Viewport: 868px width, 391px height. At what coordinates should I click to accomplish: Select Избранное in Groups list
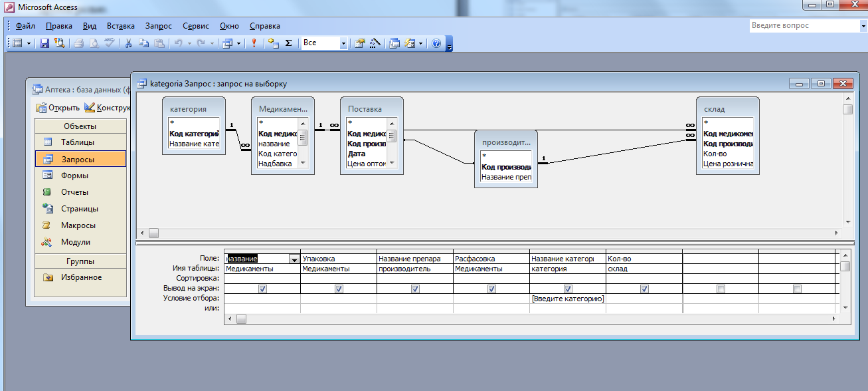coord(80,277)
